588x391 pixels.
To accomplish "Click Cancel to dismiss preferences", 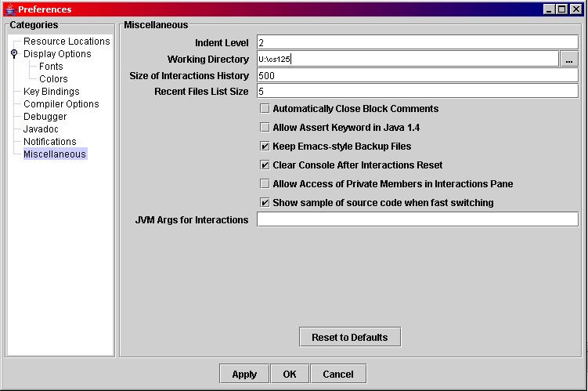I will [337, 375].
